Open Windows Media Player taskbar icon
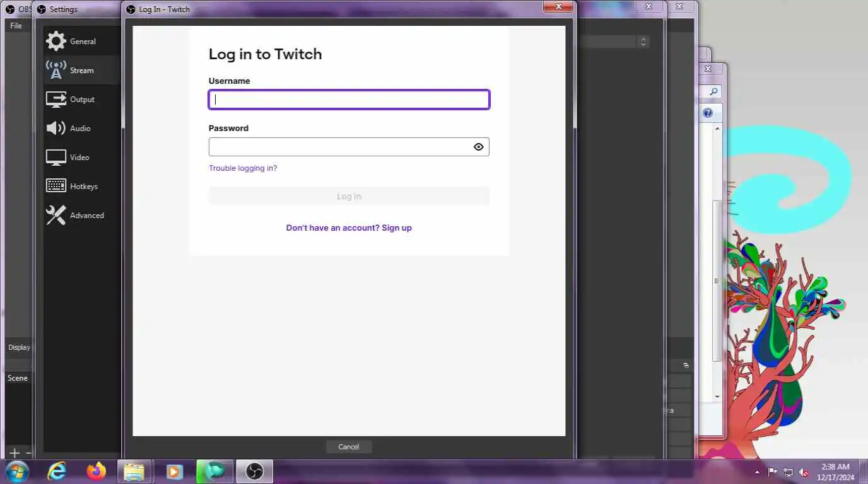 [175, 471]
